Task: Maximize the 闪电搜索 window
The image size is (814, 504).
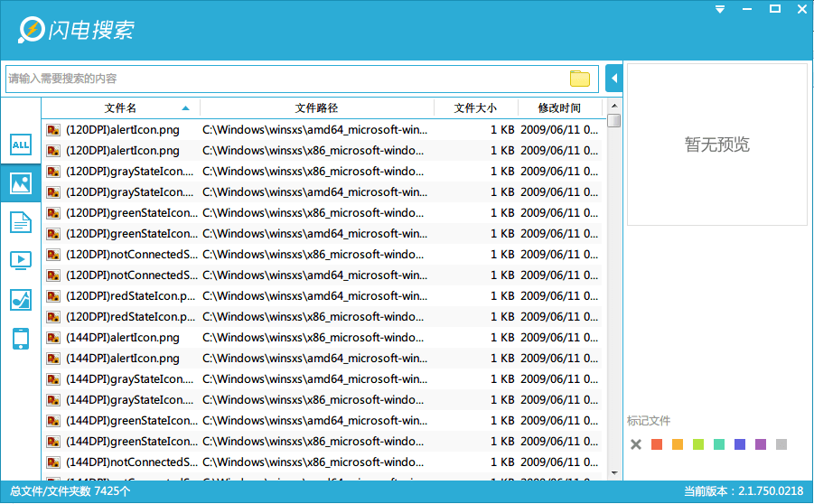Action: [x=775, y=9]
